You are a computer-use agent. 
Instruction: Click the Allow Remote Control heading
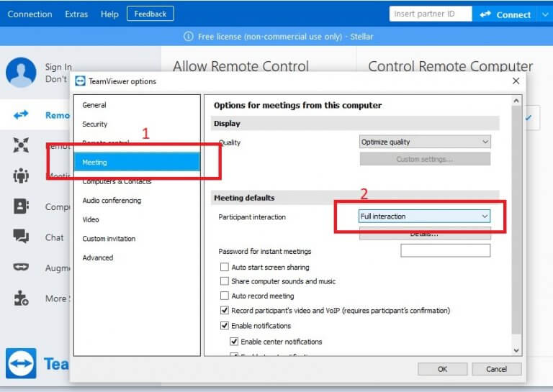pyautogui.click(x=241, y=66)
